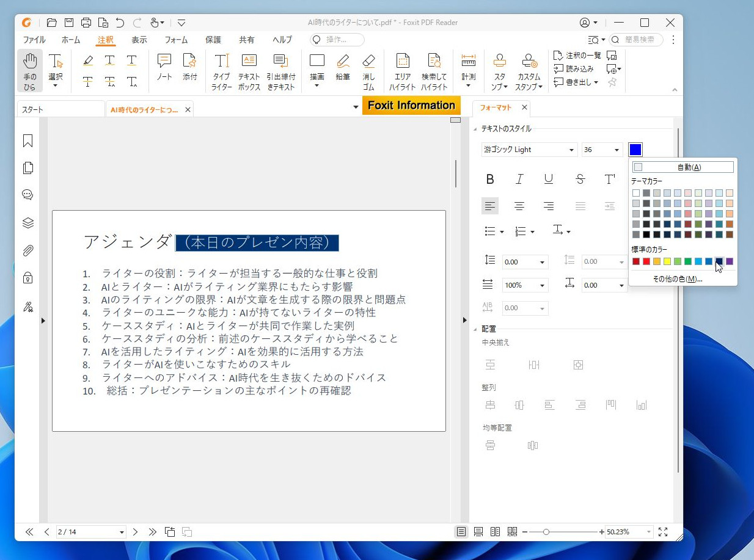
Task: Expand the bullet list style dropdown
Action: point(502,232)
